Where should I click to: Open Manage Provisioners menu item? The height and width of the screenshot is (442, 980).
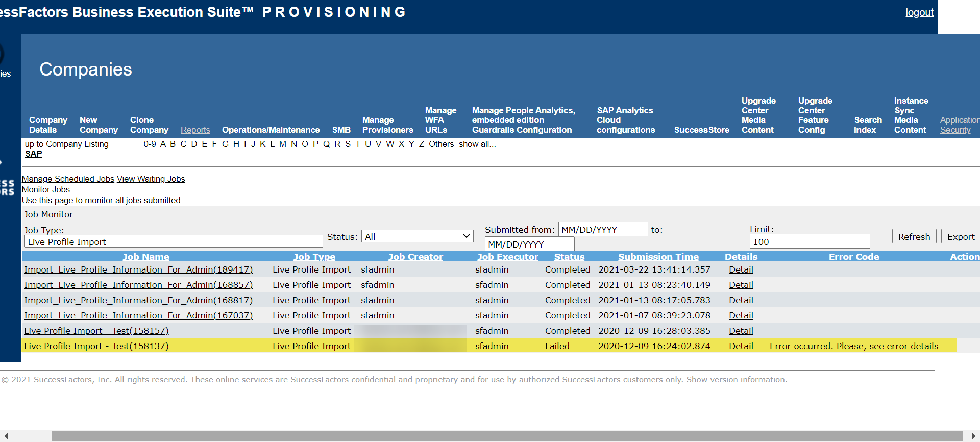click(387, 125)
